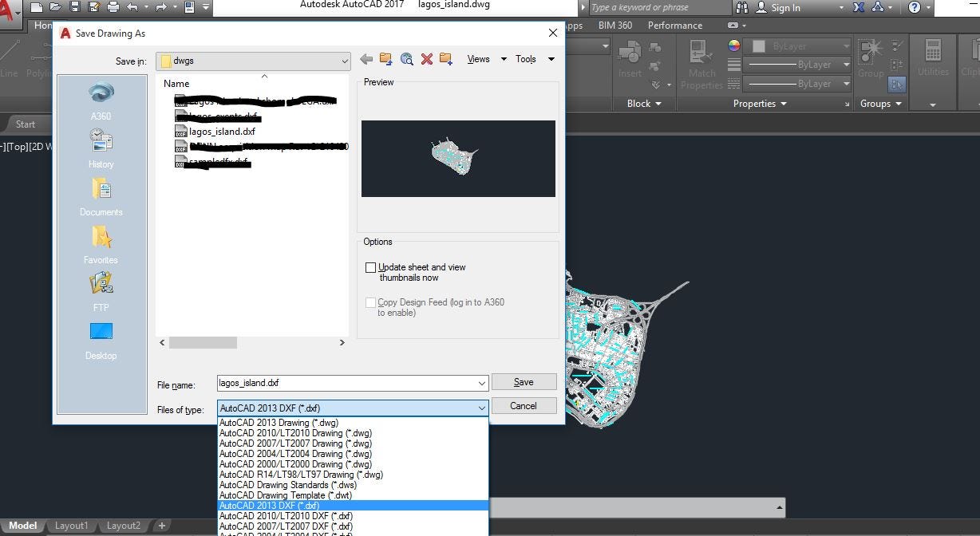
Task: Click the Open folder icon in quick access toolbar
Action: pyautogui.click(x=56, y=7)
